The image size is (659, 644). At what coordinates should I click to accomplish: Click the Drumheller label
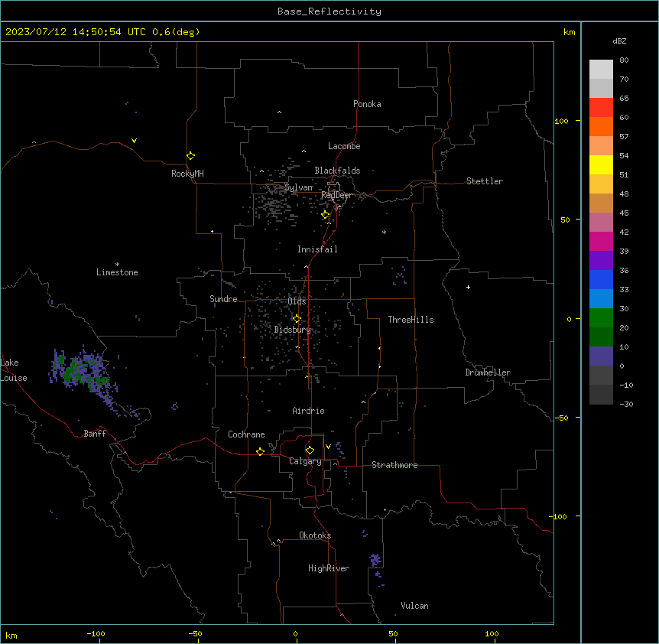point(488,372)
